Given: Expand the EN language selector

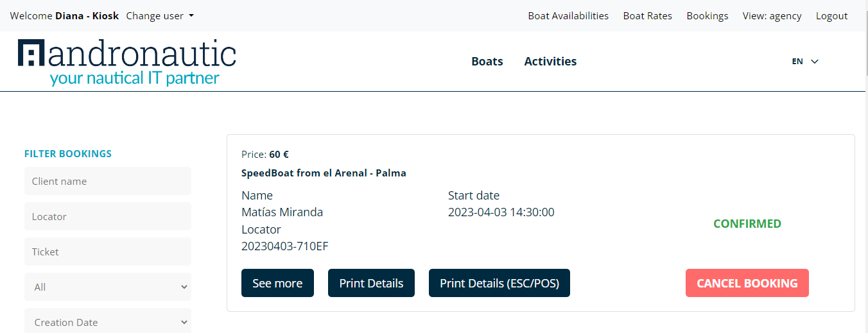Looking at the screenshot, I should pos(805,62).
